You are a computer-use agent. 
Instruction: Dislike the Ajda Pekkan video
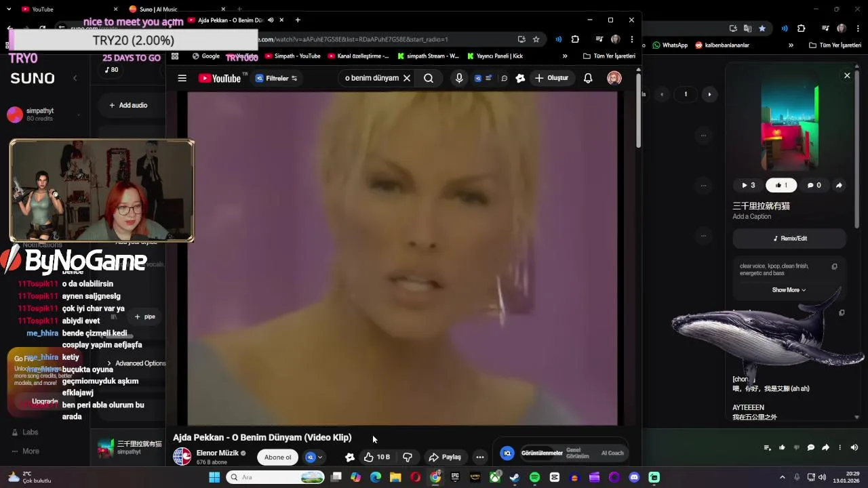408,457
